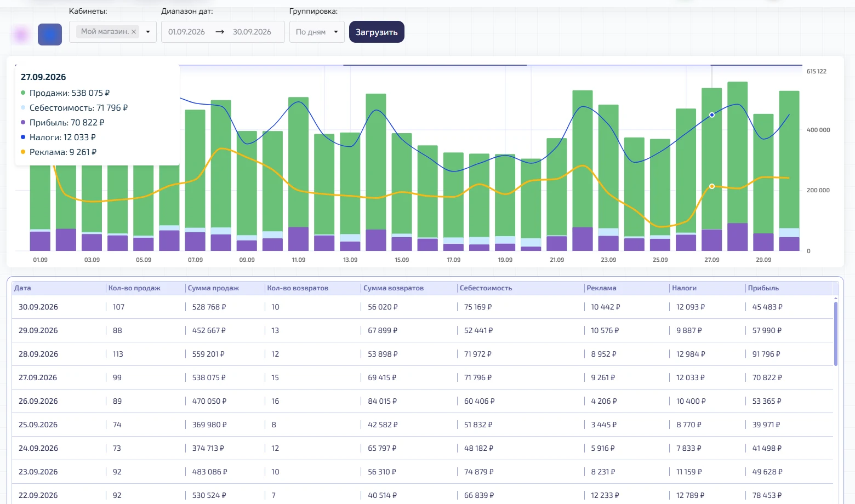Click the blurred purple circle icon
855x504 pixels.
pos(21,35)
